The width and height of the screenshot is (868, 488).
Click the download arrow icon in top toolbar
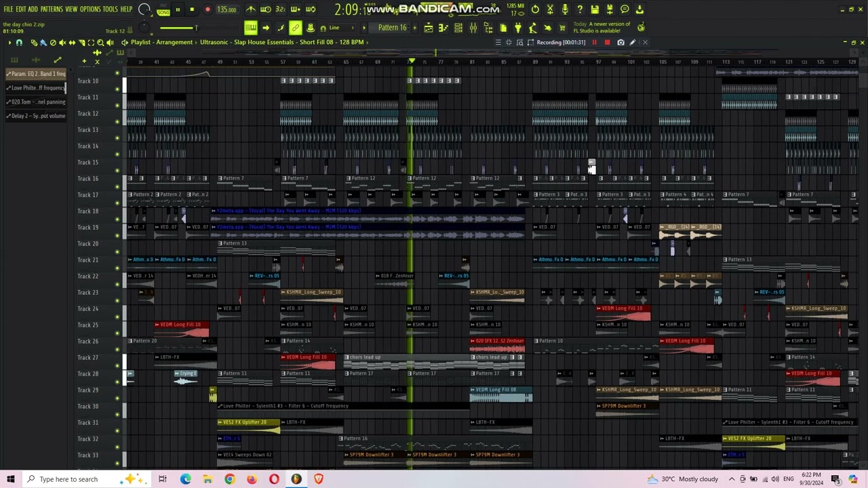pos(639,9)
